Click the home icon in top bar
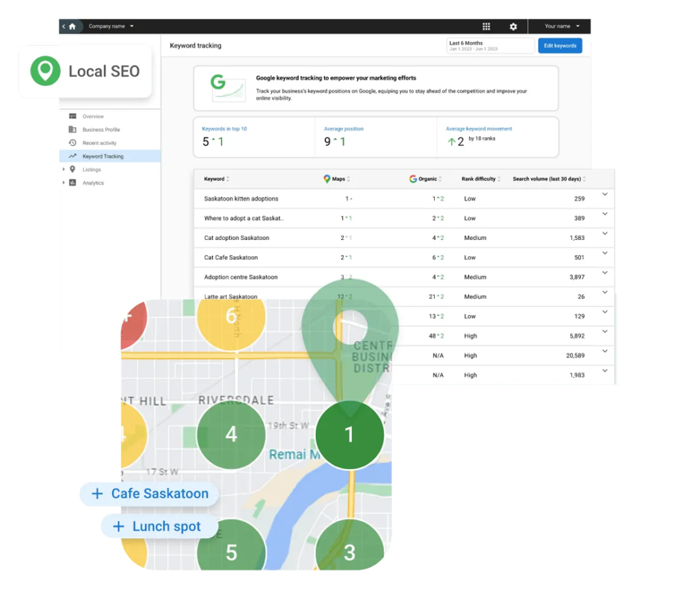700x590 pixels. coord(72,27)
